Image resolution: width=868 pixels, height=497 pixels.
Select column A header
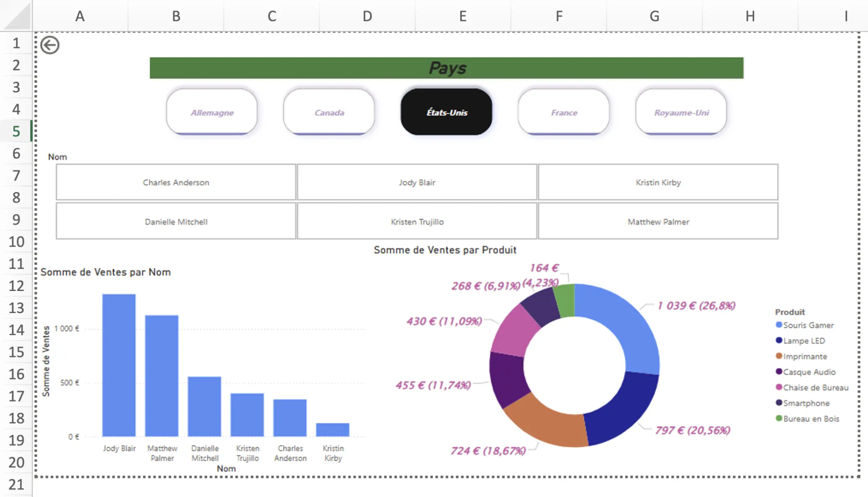[x=80, y=16]
